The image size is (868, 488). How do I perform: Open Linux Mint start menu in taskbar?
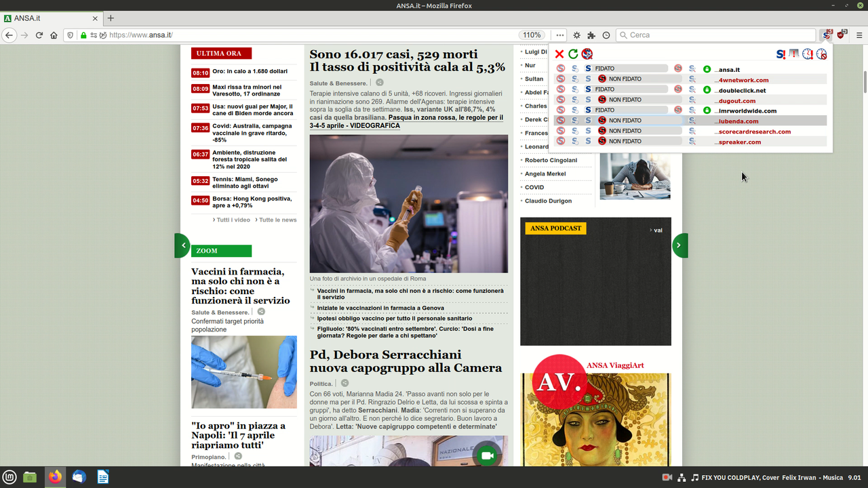click(9, 477)
